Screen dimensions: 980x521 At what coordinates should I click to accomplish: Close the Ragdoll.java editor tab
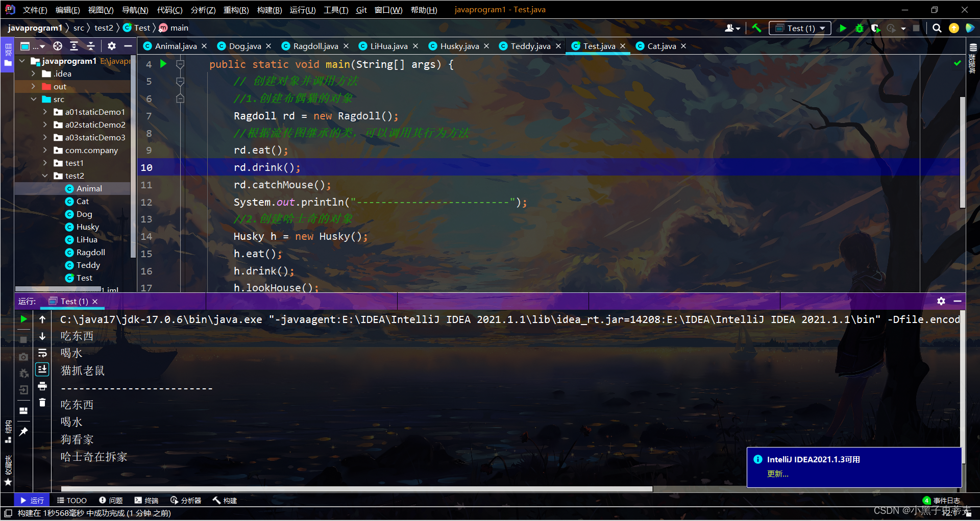(x=346, y=46)
